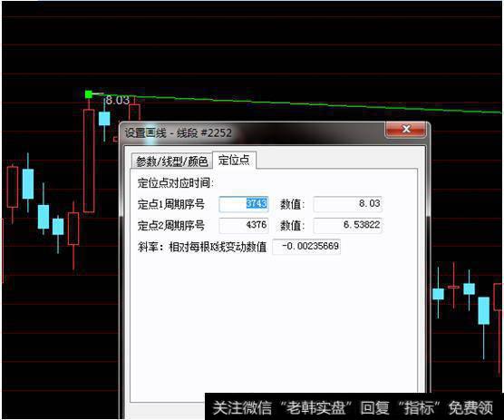Select the 定位点 tab
This screenshot has height=420, width=504.
tap(234, 160)
